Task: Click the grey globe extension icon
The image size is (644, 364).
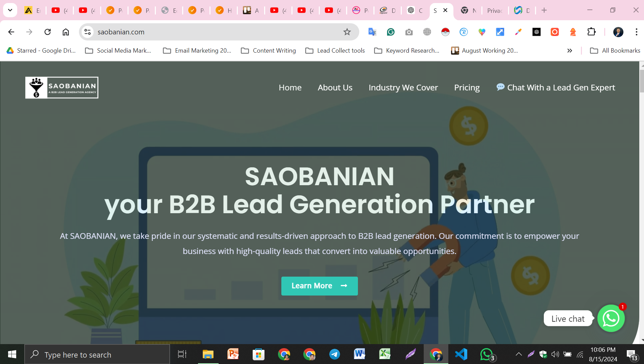Action: 427,32
